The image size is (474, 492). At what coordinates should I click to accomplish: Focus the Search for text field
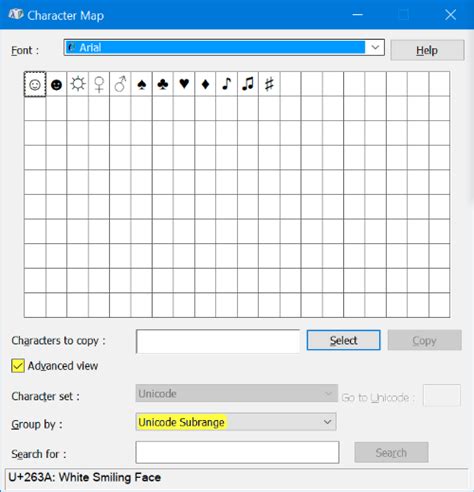click(x=237, y=452)
